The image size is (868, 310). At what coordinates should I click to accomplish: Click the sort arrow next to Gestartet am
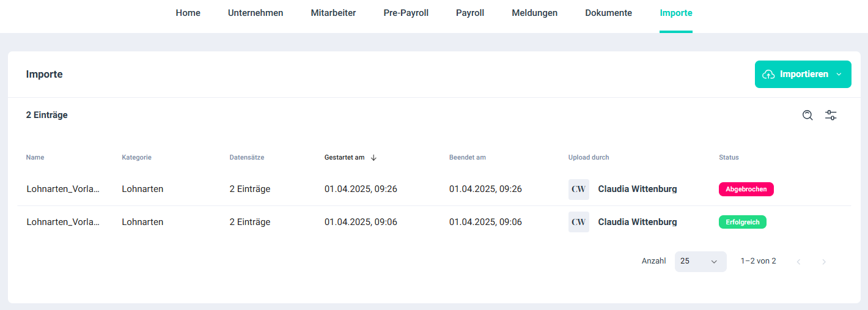(373, 158)
